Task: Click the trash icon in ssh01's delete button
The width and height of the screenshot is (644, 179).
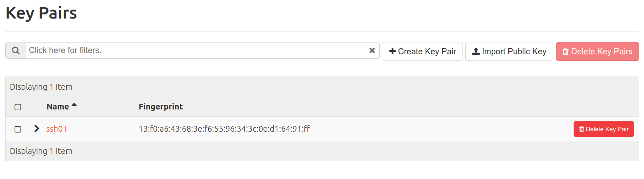Action: pyautogui.click(x=581, y=129)
